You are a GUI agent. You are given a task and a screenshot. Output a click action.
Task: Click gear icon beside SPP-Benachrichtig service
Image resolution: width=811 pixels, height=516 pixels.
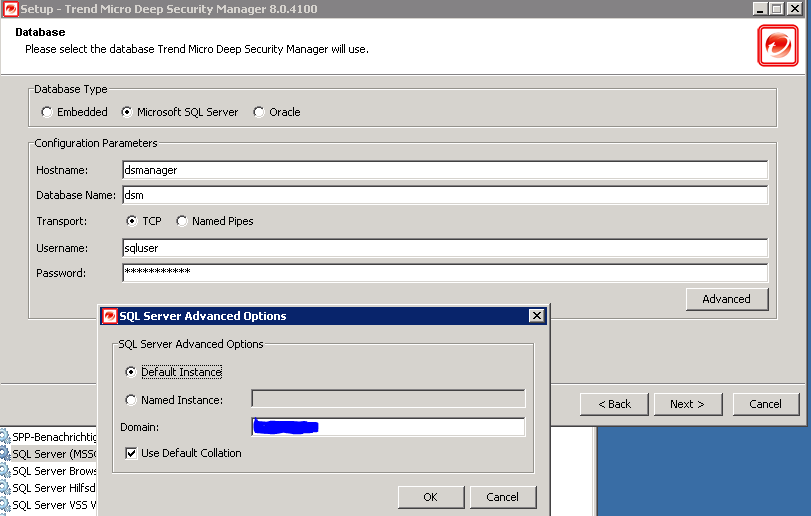point(5,437)
